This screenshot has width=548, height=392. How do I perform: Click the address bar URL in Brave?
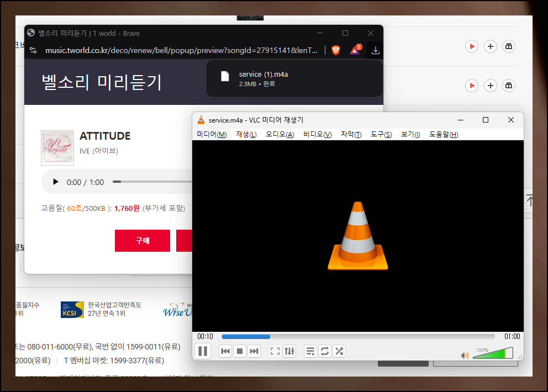181,50
